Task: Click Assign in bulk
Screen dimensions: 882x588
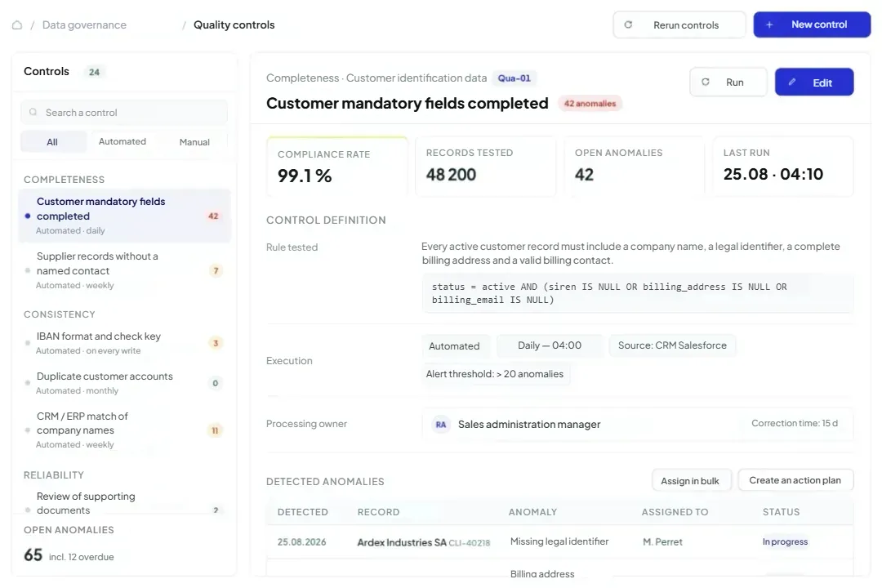Action: pyautogui.click(x=692, y=480)
